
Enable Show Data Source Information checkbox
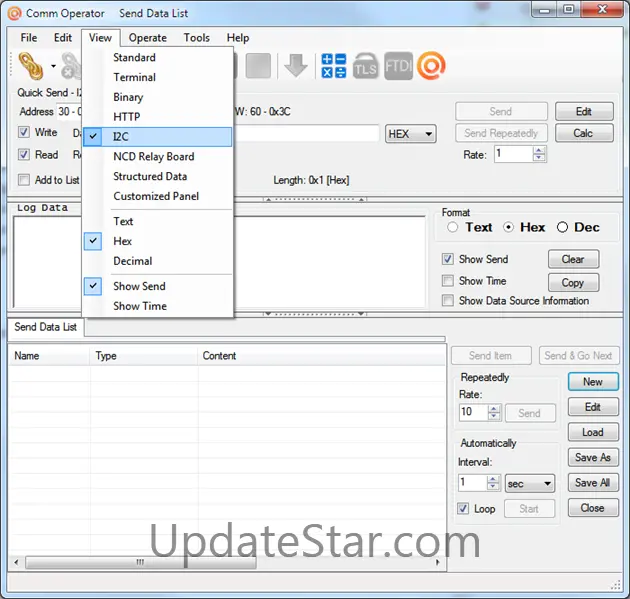[448, 300]
